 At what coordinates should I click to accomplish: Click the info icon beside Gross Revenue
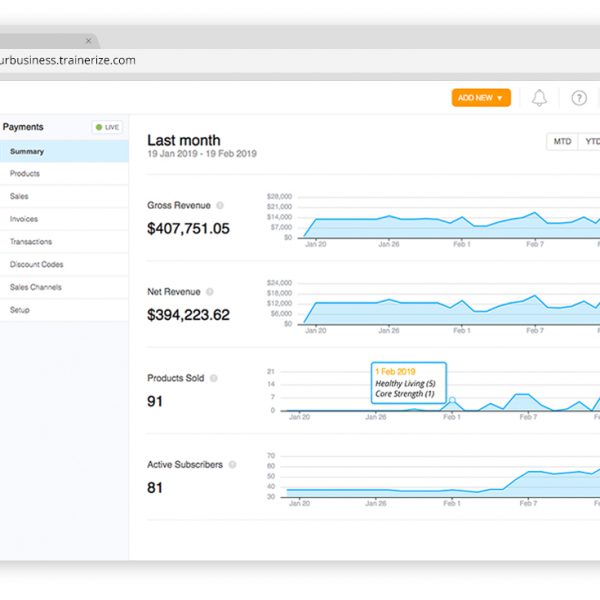pyautogui.click(x=220, y=205)
